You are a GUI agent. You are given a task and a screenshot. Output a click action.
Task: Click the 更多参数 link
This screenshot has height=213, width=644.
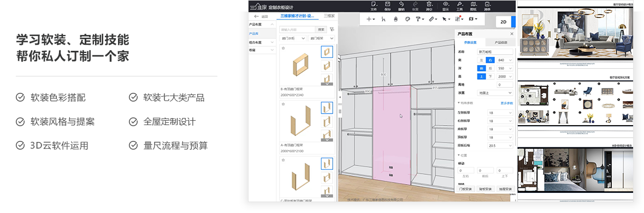507,103
